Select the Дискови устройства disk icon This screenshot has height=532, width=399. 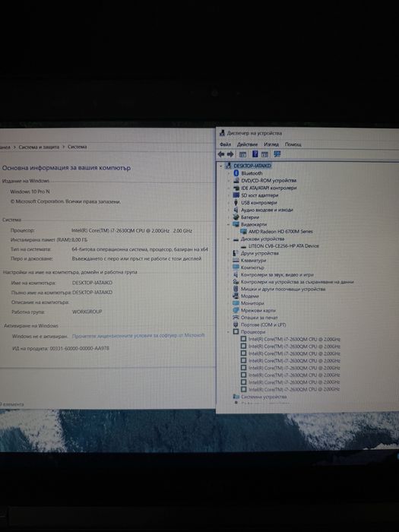[x=236, y=239]
